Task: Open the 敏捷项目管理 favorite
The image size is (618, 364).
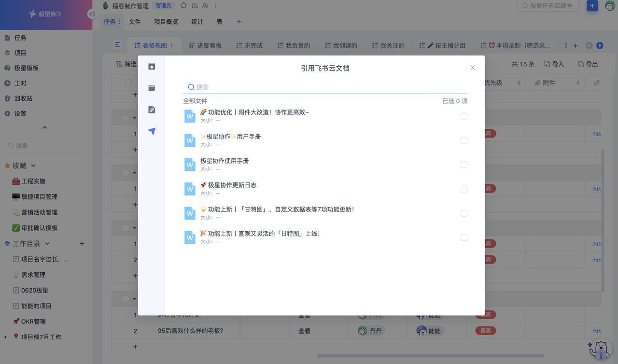Action: 39,197
